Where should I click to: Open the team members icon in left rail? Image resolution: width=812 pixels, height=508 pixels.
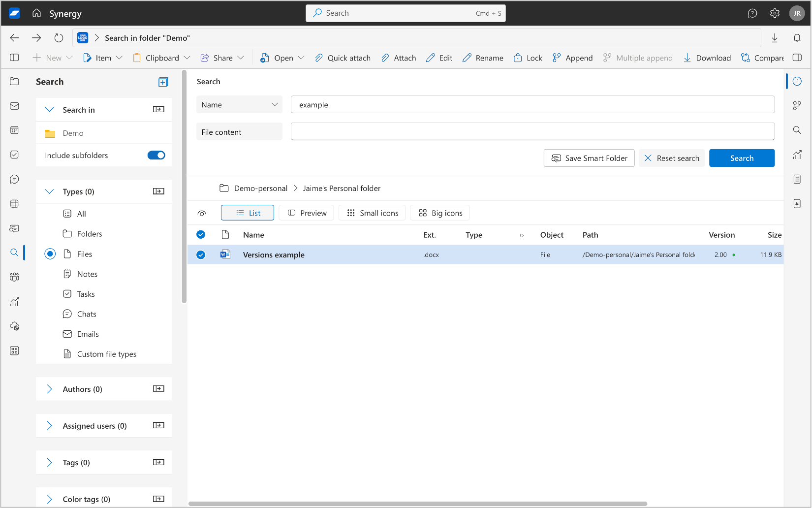(14, 277)
